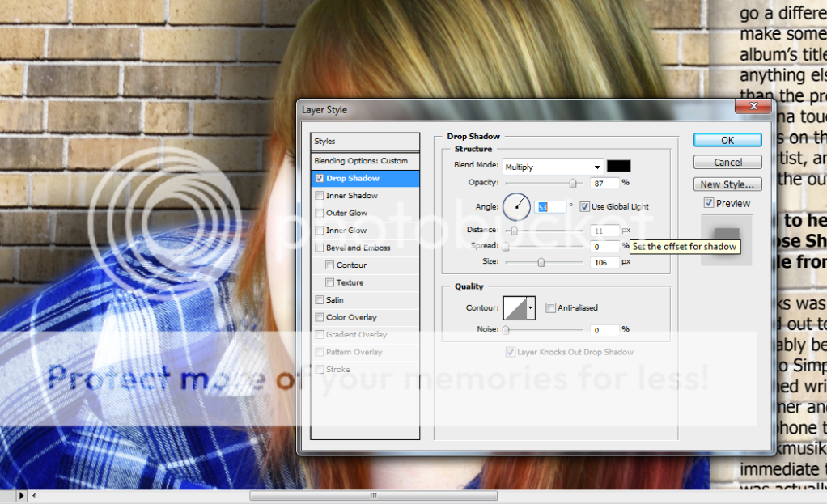Click the Angle dial control
827x504 pixels.
(x=516, y=207)
